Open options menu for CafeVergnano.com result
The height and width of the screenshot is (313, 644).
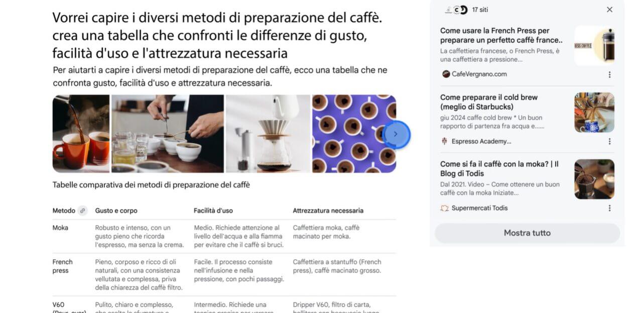click(x=609, y=74)
